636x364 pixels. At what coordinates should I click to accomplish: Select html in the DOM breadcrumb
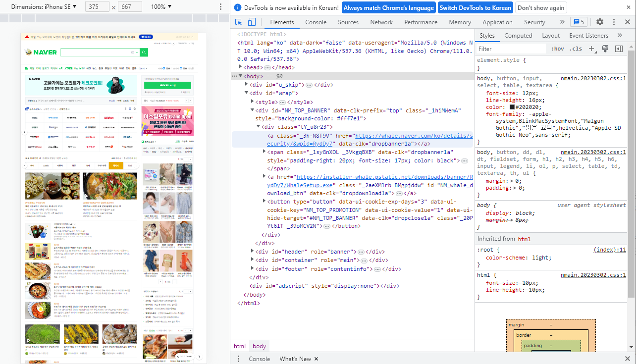[240, 346]
